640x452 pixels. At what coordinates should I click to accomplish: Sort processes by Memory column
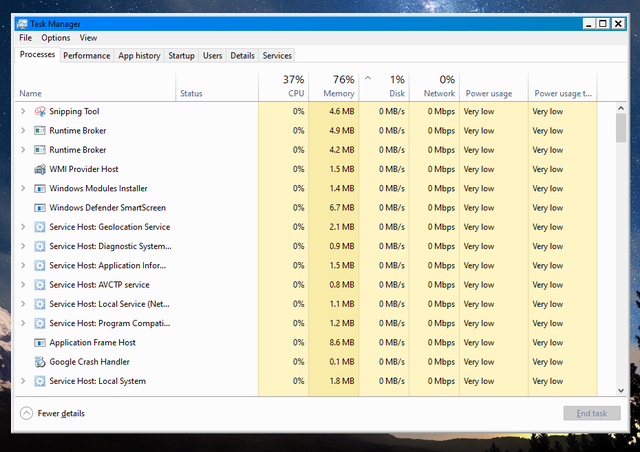[334, 87]
